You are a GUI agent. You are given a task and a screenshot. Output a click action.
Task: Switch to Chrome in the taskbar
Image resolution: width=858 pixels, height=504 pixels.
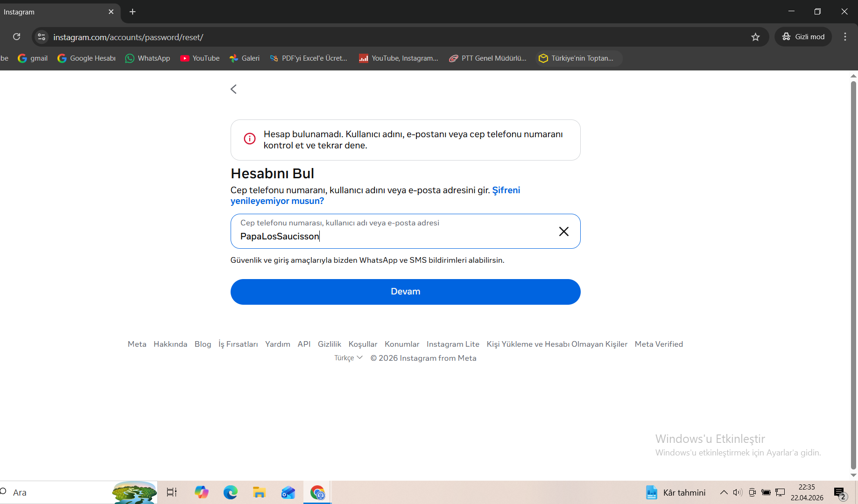click(x=317, y=492)
